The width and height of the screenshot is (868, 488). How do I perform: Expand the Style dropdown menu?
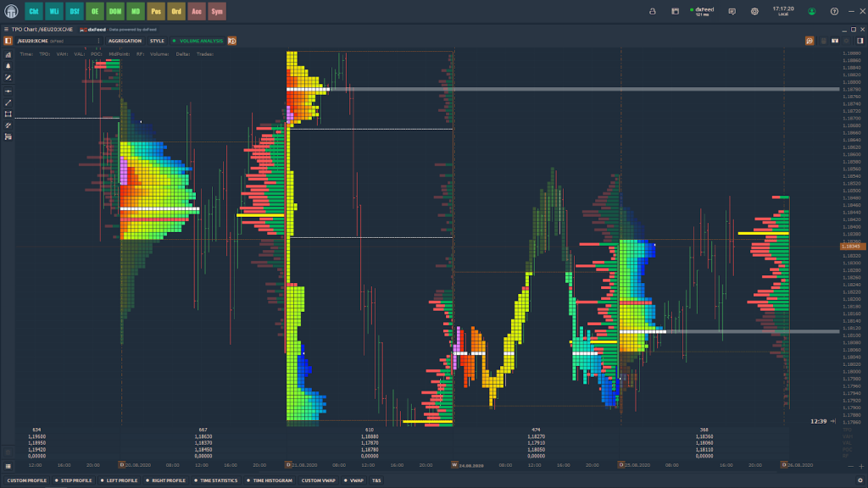[157, 41]
